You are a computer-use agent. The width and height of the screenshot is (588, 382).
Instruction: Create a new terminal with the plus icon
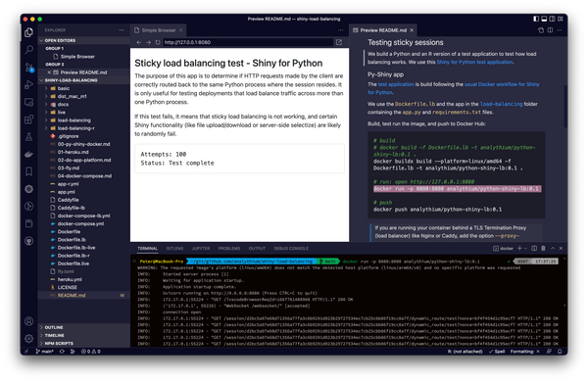(x=519, y=248)
